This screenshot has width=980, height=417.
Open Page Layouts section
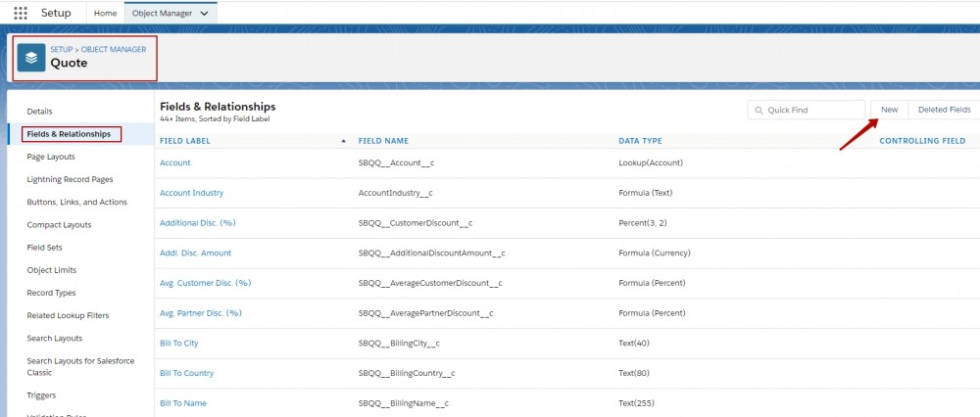pos(51,157)
